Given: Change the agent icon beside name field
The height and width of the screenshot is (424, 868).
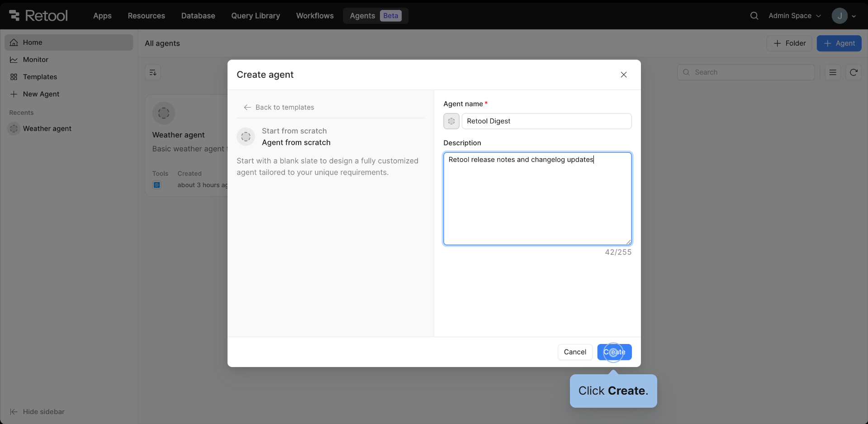Looking at the screenshot, I should coord(451,121).
